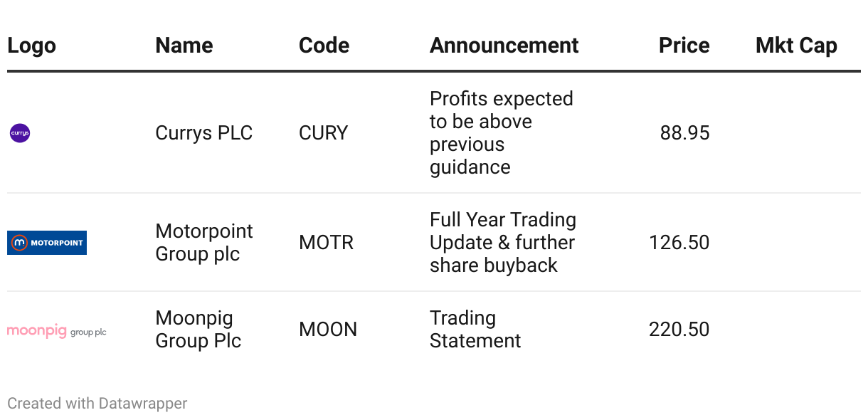
Task: Click the Mkt Cap column header
Action: pos(796,46)
